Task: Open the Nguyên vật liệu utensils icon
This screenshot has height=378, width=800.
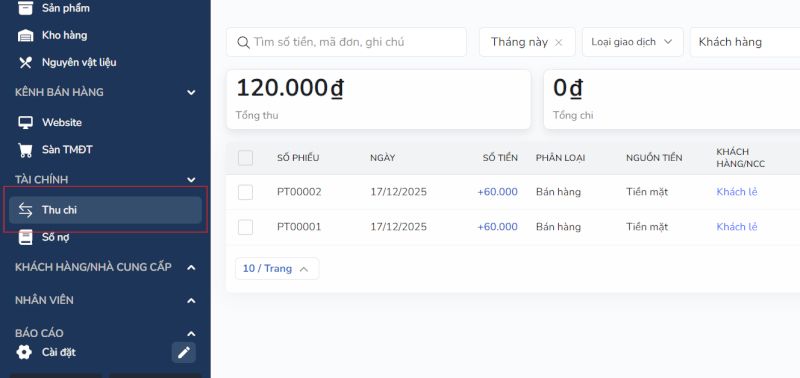Action: 25,62
